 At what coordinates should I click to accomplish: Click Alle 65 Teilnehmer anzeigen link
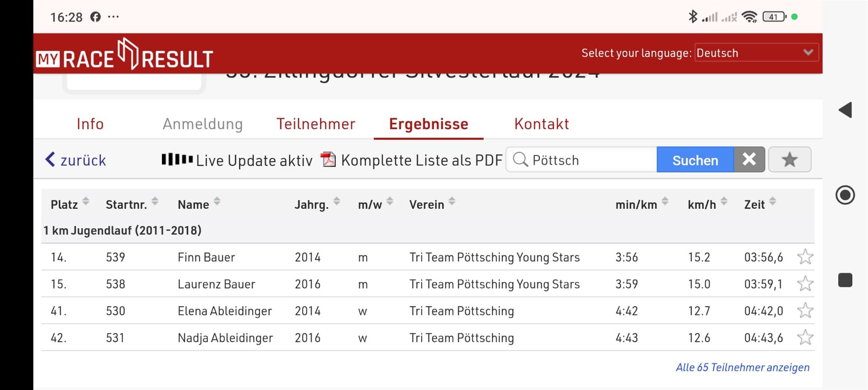pos(742,367)
